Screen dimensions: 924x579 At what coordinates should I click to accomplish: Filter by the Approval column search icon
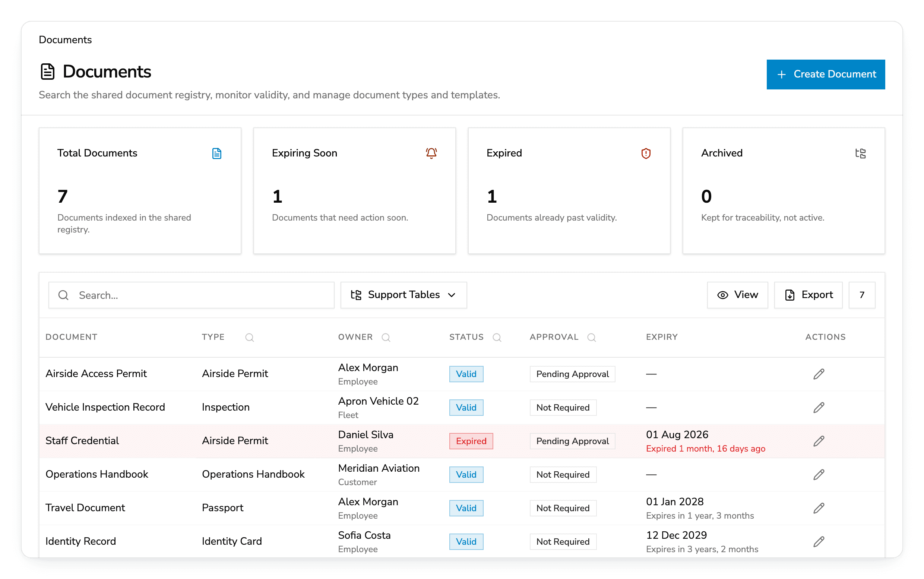591,337
